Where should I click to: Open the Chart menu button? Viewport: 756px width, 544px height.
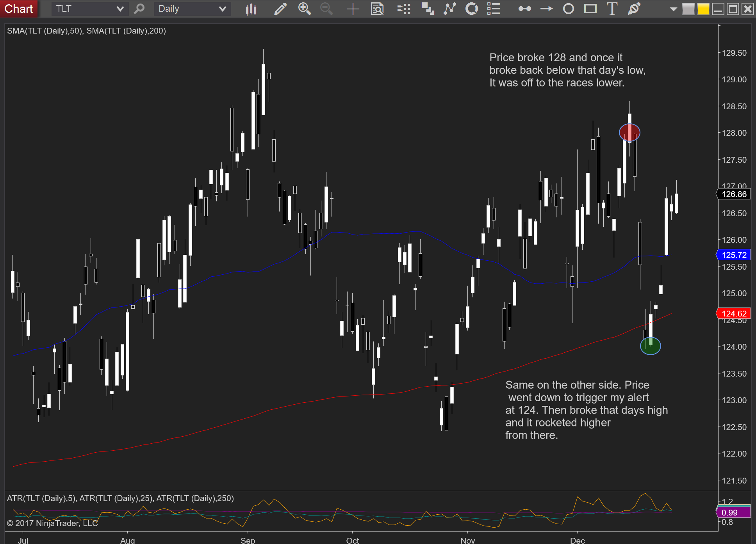19,9
